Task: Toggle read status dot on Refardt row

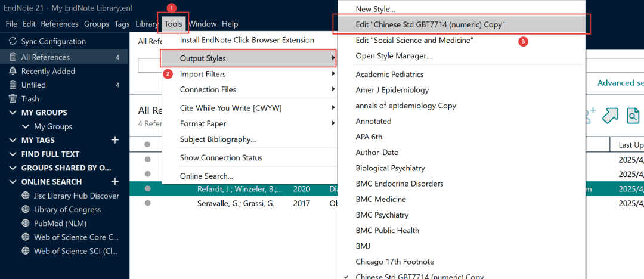Action: coord(147,189)
